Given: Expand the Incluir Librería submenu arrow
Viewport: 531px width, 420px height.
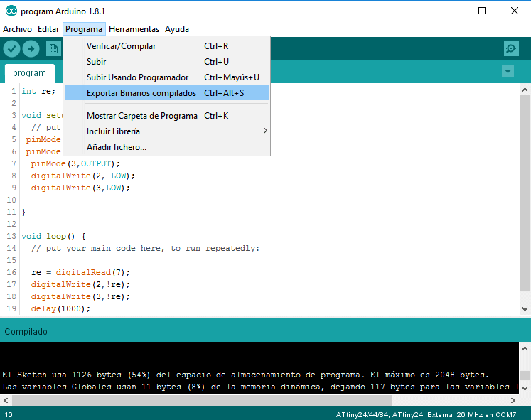Looking at the screenshot, I should pyautogui.click(x=266, y=131).
